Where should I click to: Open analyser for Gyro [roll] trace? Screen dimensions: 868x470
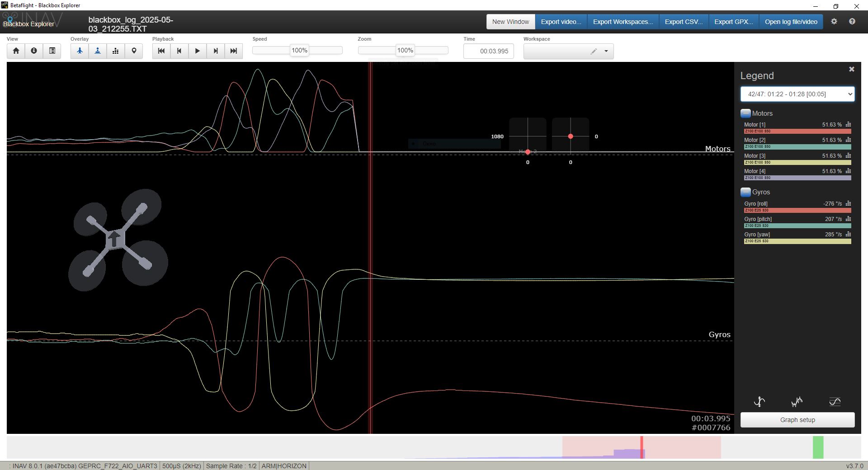pyautogui.click(x=848, y=203)
